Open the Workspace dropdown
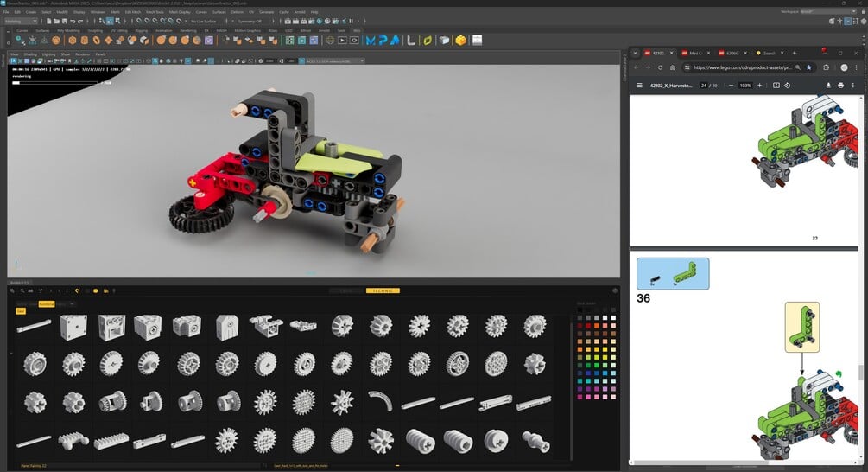The image size is (868, 472). [828, 11]
